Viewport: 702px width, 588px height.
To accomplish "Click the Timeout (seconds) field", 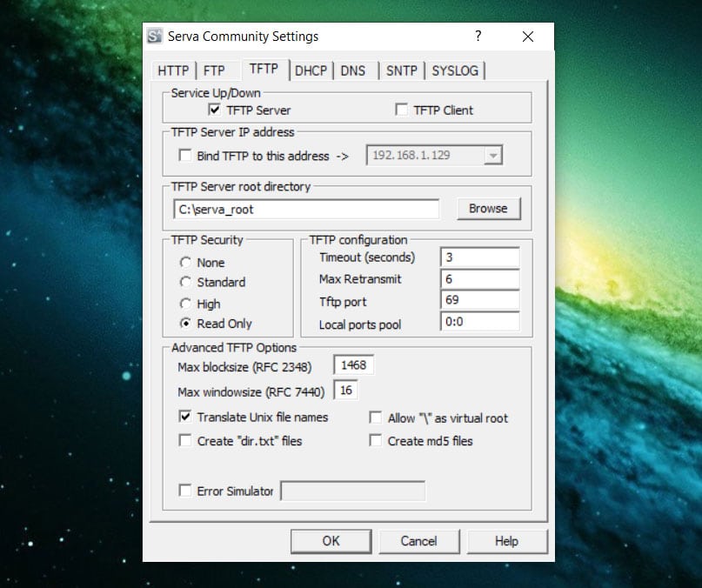I will [479, 257].
